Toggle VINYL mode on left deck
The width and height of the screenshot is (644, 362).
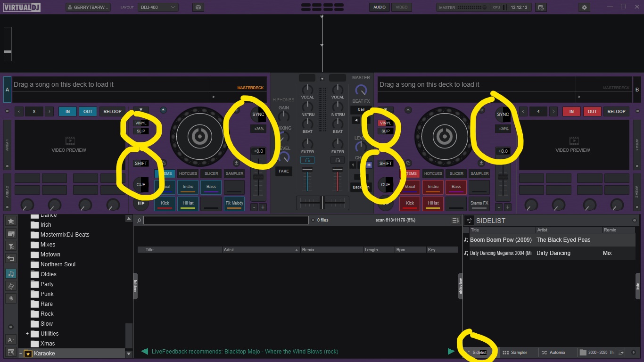(141, 123)
